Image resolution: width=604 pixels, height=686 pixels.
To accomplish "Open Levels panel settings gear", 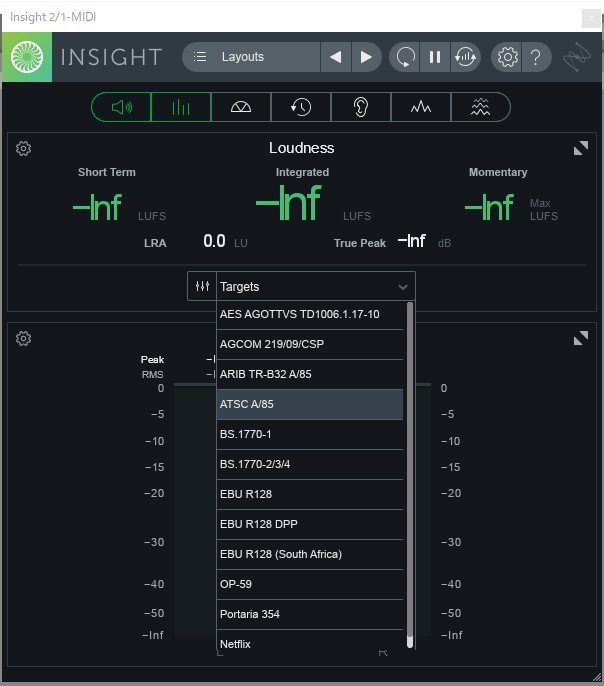I will click(x=24, y=339).
